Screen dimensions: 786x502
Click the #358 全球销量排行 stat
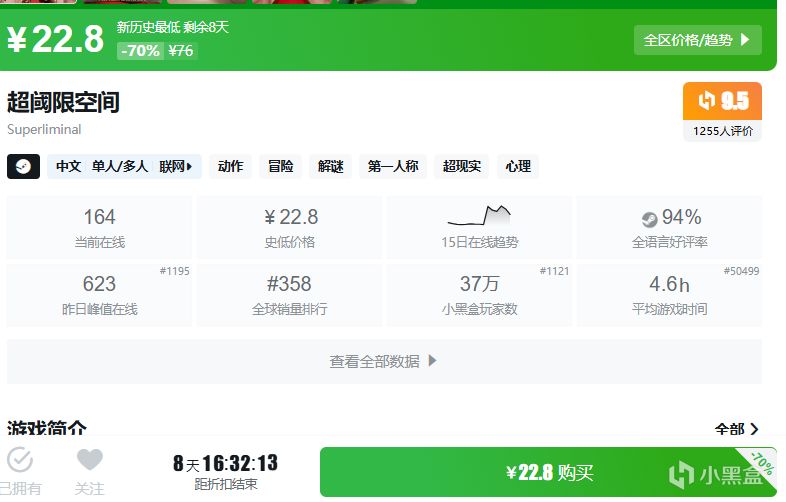click(289, 295)
